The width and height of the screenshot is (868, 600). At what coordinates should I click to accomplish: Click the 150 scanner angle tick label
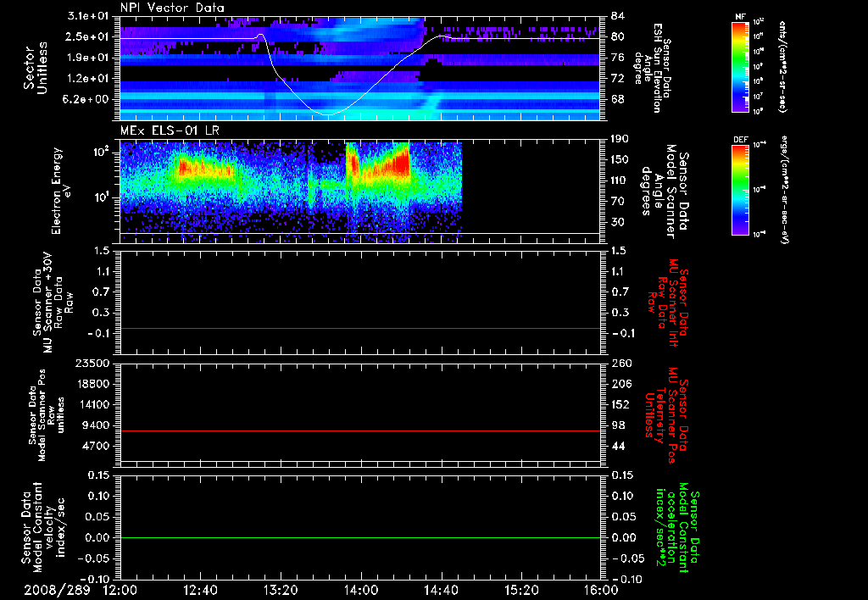620,160
